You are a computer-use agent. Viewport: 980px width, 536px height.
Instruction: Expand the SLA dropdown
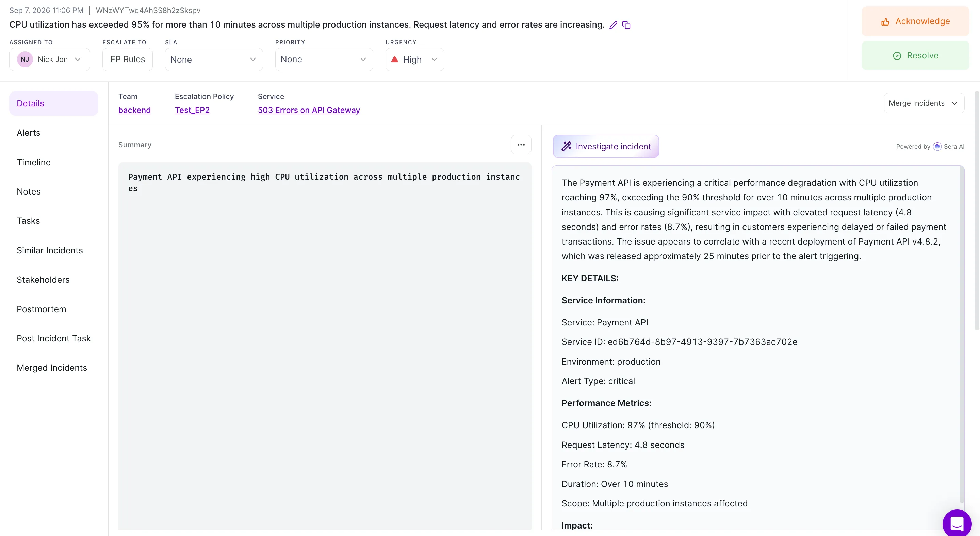[x=214, y=59]
